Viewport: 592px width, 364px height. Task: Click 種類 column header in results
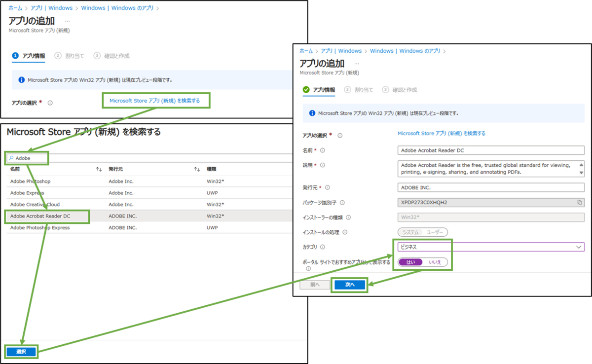point(212,169)
